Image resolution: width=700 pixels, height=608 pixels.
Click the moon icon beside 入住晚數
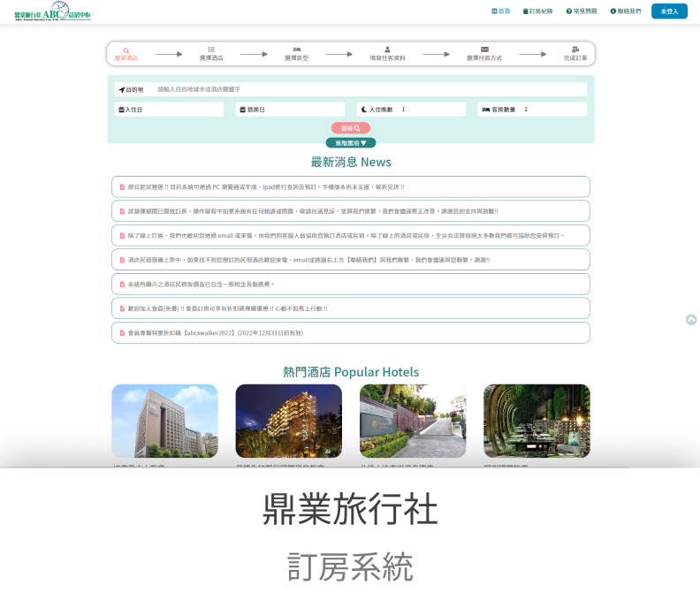point(364,110)
